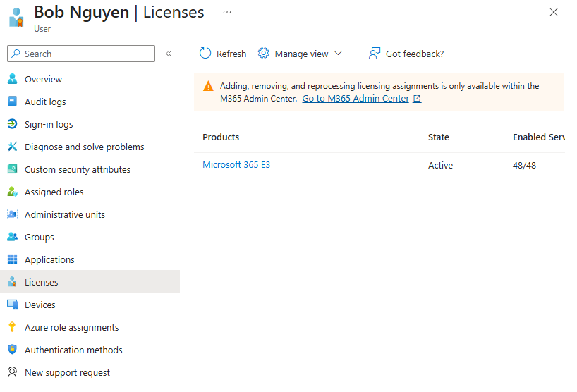Click the Assigned roles icon
Image resolution: width=577 pixels, height=392 pixels.
pos(12,192)
